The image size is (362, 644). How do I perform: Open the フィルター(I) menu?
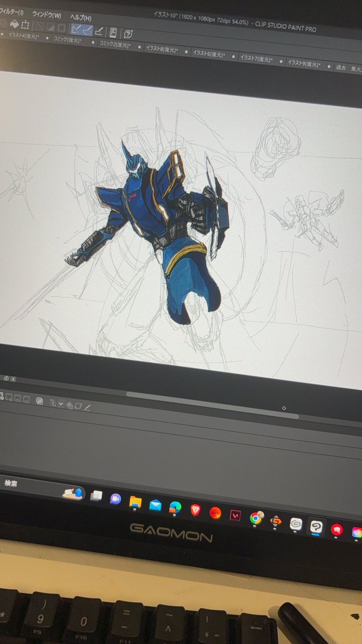pos(11,12)
